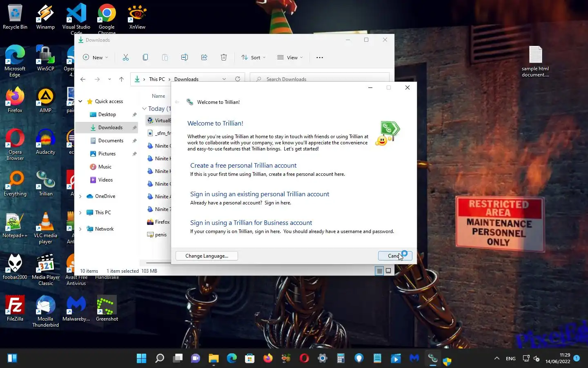Select the Audacity desktop icon
Screen dimensions: 588x368
[x=45, y=142]
